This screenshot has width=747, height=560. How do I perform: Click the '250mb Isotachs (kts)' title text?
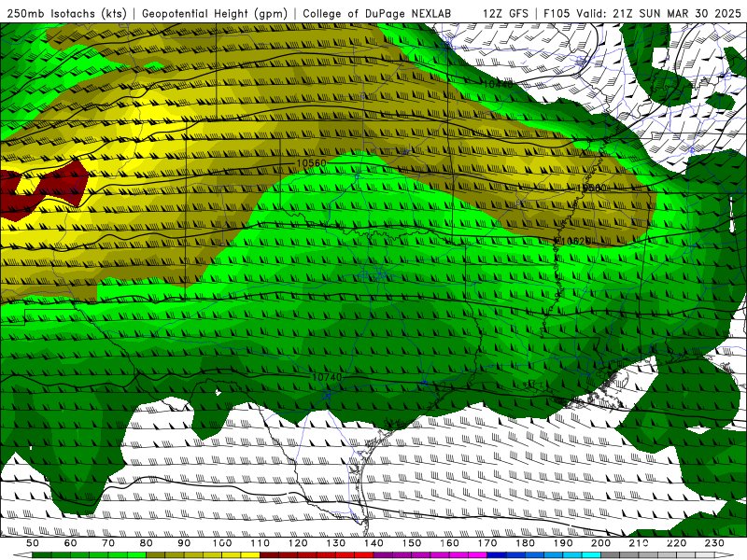click(x=67, y=13)
